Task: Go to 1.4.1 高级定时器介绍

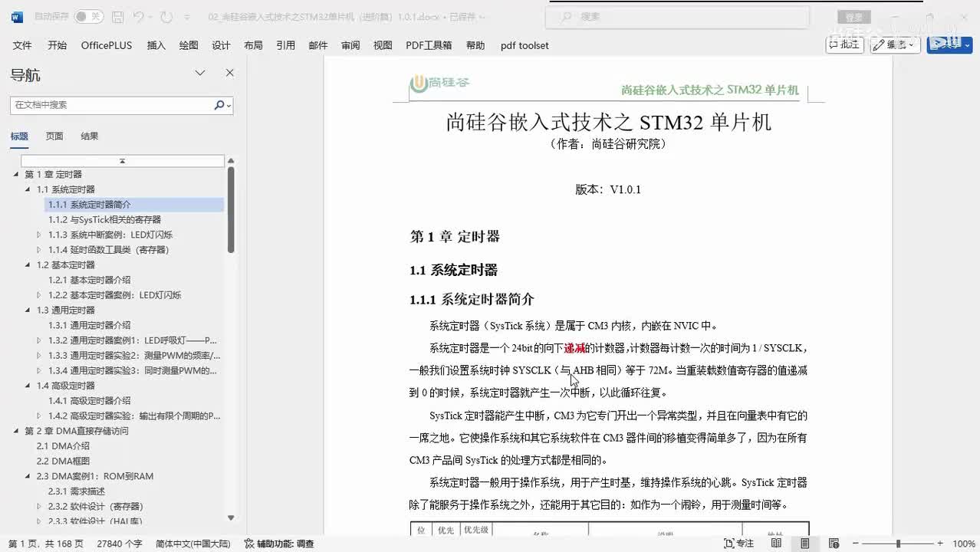Action: point(90,401)
